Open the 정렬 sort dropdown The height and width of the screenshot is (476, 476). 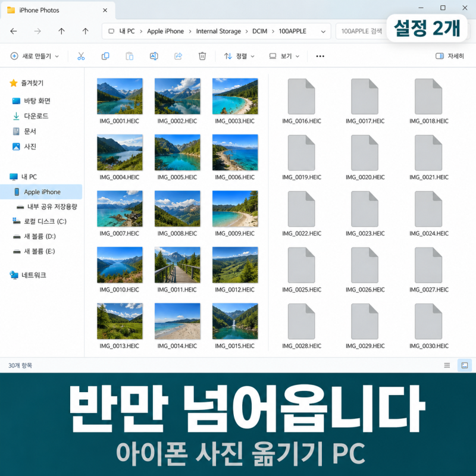[x=239, y=56]
